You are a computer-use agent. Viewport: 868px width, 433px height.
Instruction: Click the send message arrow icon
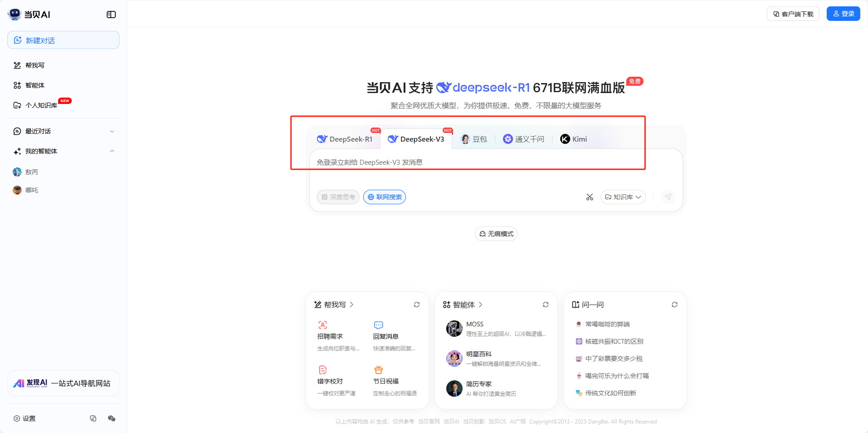668,197
